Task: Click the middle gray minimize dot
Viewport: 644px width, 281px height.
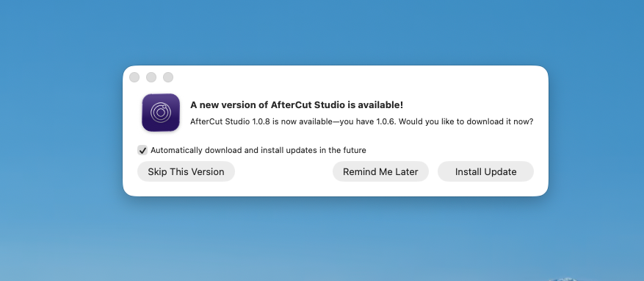Action: pos(151,77)
